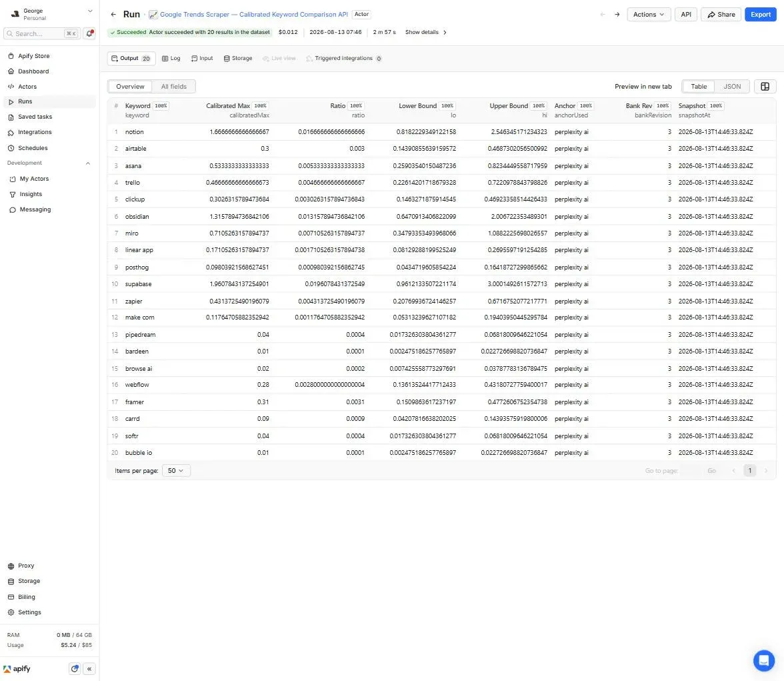Open the Live view tab
The width and height of the screenshot is (784, 681).
[x=279, y=59]
